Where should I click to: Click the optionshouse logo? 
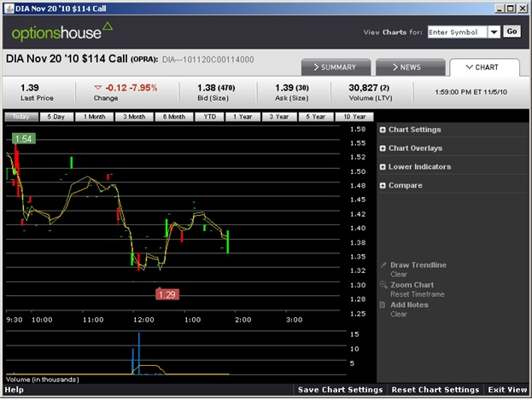(x=62, y=32)
